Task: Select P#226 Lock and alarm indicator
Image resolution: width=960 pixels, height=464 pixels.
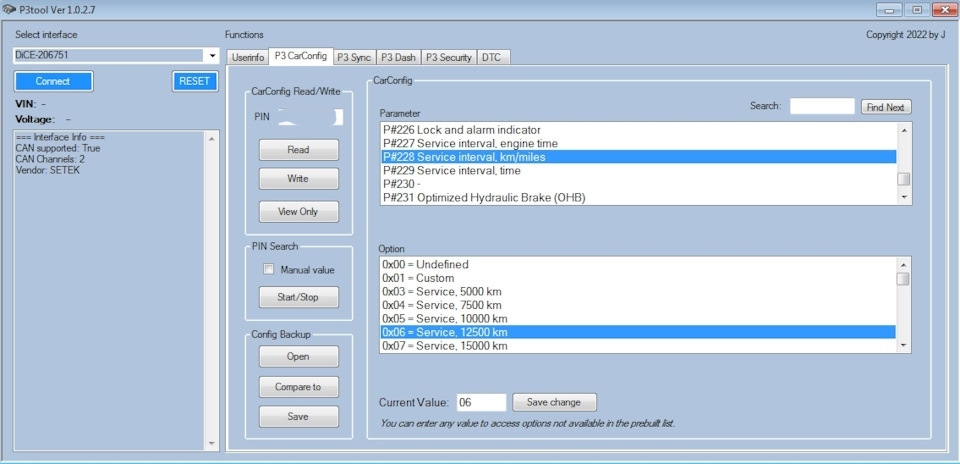Action: pos(638,130)
